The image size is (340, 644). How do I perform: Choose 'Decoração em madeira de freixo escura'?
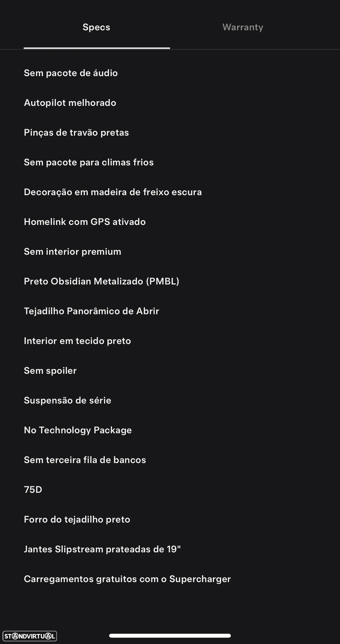113,192
